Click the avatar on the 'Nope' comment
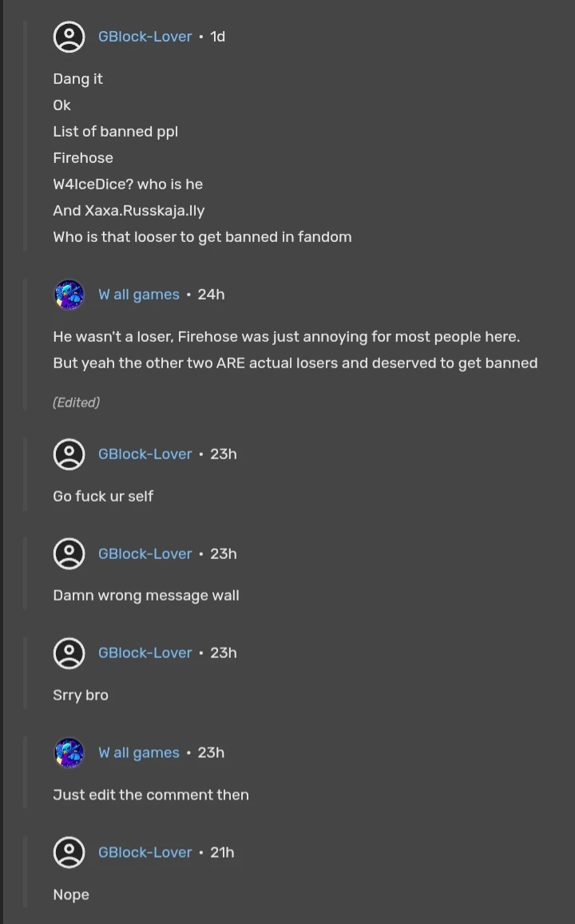575x924 pixels. point(69,852)
